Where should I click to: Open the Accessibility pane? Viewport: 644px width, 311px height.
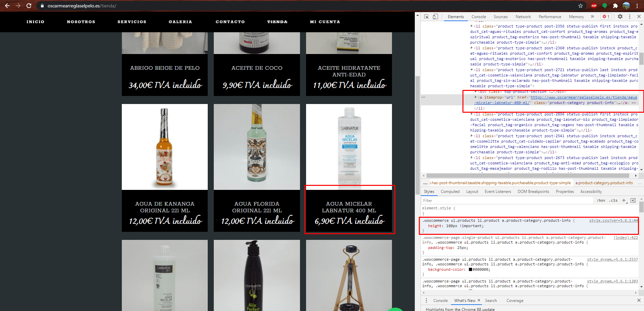(x=591, y=192)
